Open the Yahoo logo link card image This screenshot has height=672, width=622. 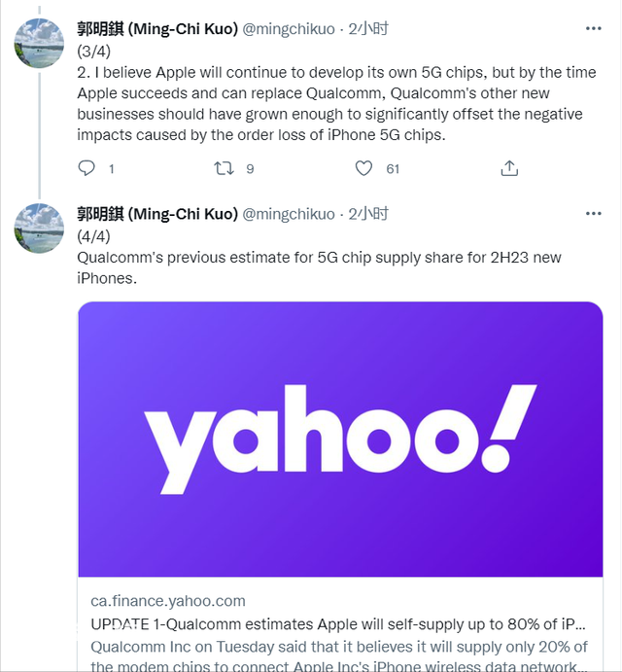click(x=340, y=440)
